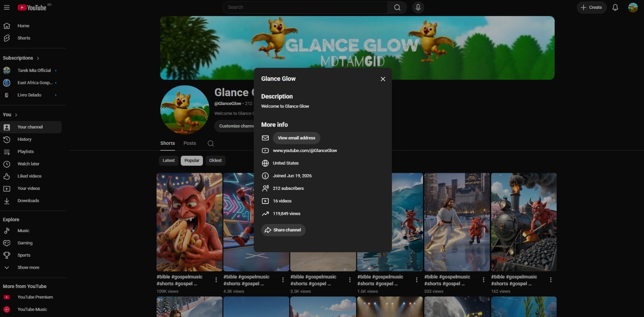The image size is (644, 317).
Task: Click the Share channel button
Action: pos(283,230)
